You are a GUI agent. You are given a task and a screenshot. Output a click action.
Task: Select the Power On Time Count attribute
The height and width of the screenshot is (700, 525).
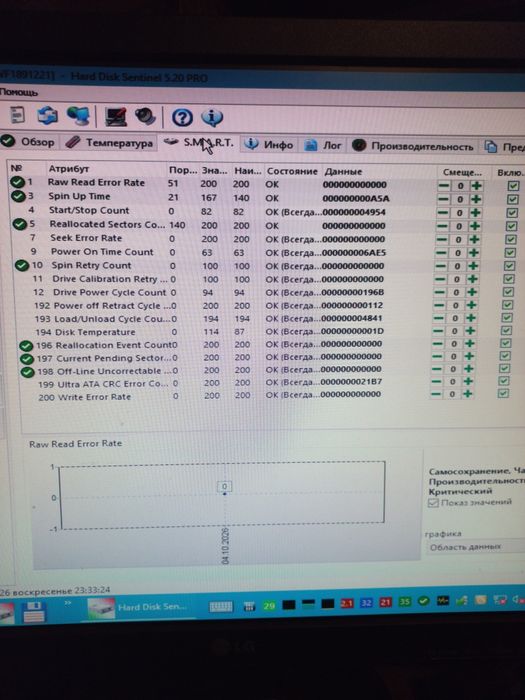[102, 252]
